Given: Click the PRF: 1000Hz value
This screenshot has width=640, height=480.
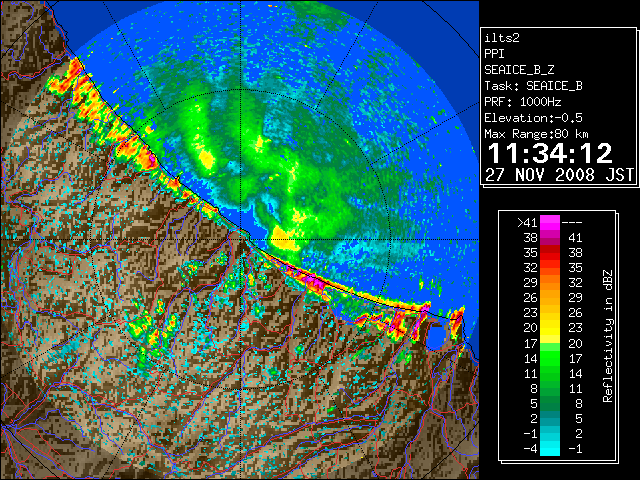Looking at the screenshot, I should [x=523, y=102].
